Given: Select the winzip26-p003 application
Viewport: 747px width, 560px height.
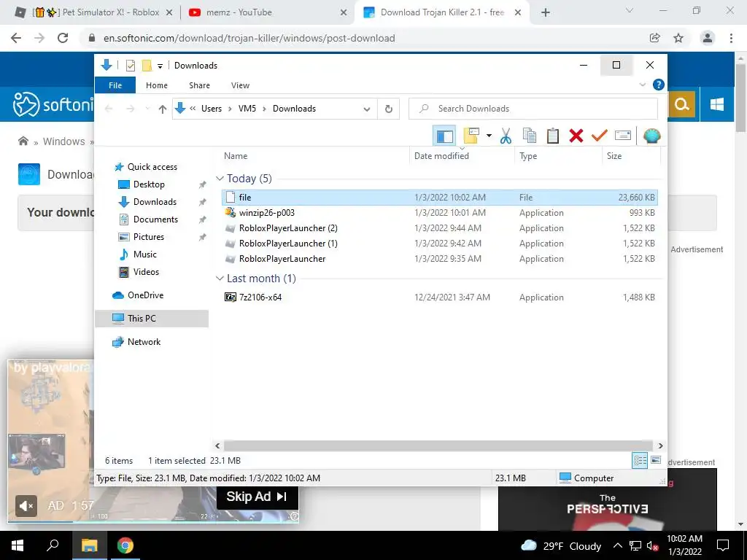Looking at the screenshot, I should point(440,213).
